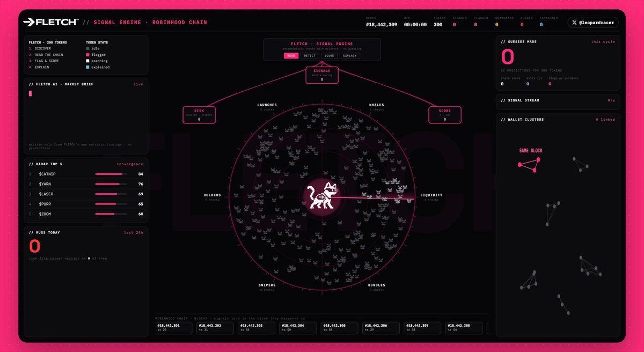Viewport: 644px width, 352px height.
Task: Open block #18,442,306 card
Action: 381,328
